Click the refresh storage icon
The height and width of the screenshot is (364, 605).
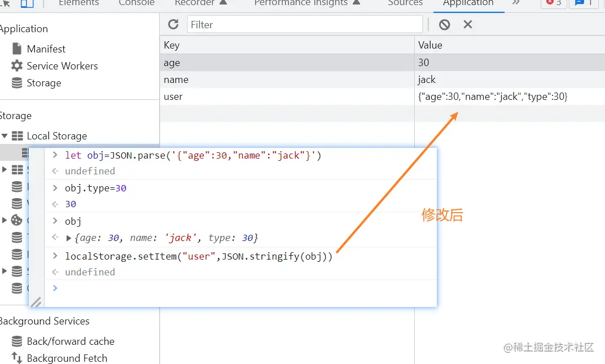point(173,24)
